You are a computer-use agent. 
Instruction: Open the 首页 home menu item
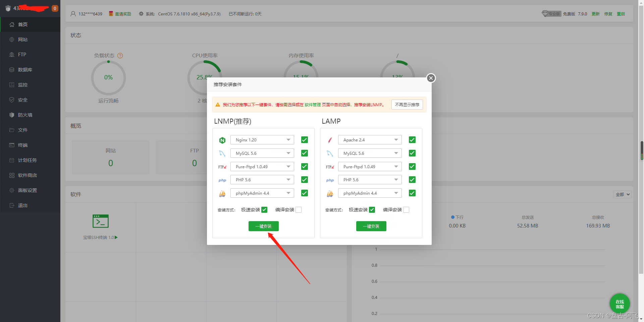click(30, 24)
